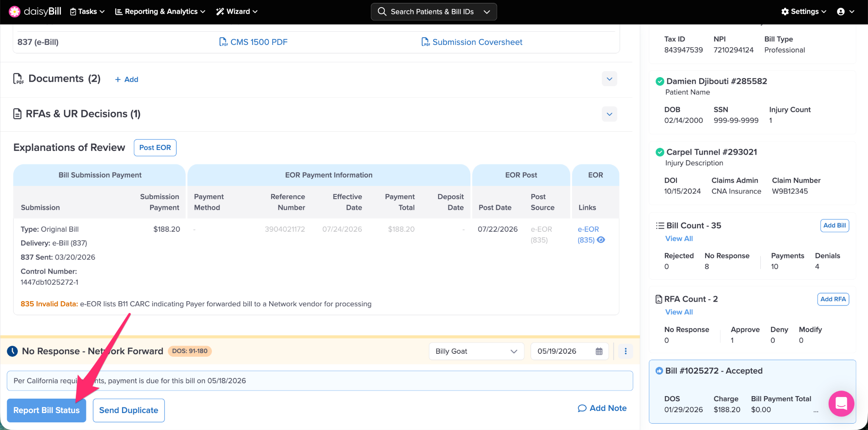Click Carpel Tunnel #293021 injury heading
The image size is (868, 430).
click(x=712, y=152)
